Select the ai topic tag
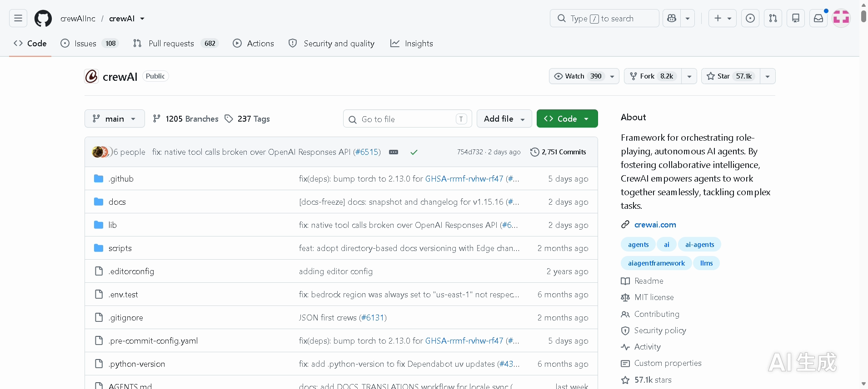 [x=667, y=245]
